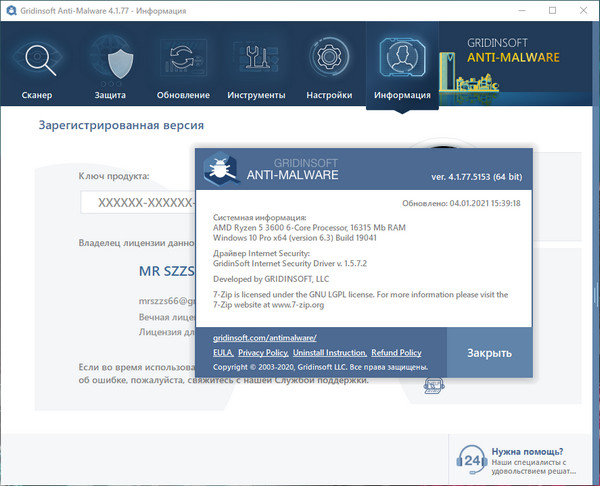Select the Информация tab
The width and height of the screenshot is (600, 486).
[x=402, y=66]
